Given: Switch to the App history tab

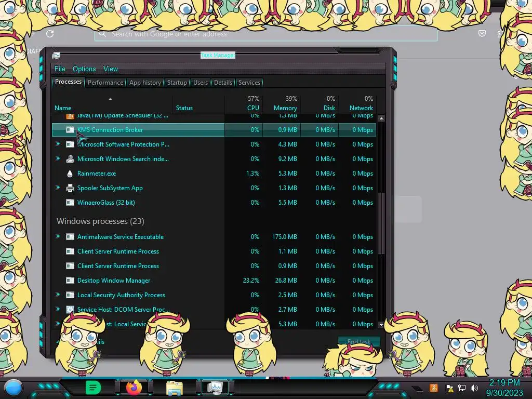Looking at the screenshot, I should 145,83.
